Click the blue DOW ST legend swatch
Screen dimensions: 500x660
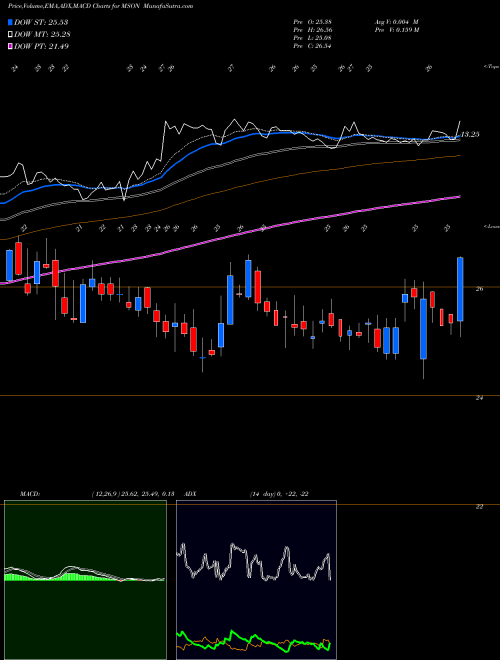(x=11, y=22)
